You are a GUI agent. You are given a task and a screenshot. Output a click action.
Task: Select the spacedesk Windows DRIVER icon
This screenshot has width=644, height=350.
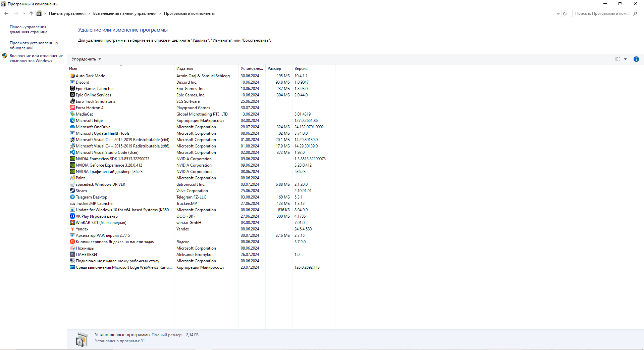(72, 184)
